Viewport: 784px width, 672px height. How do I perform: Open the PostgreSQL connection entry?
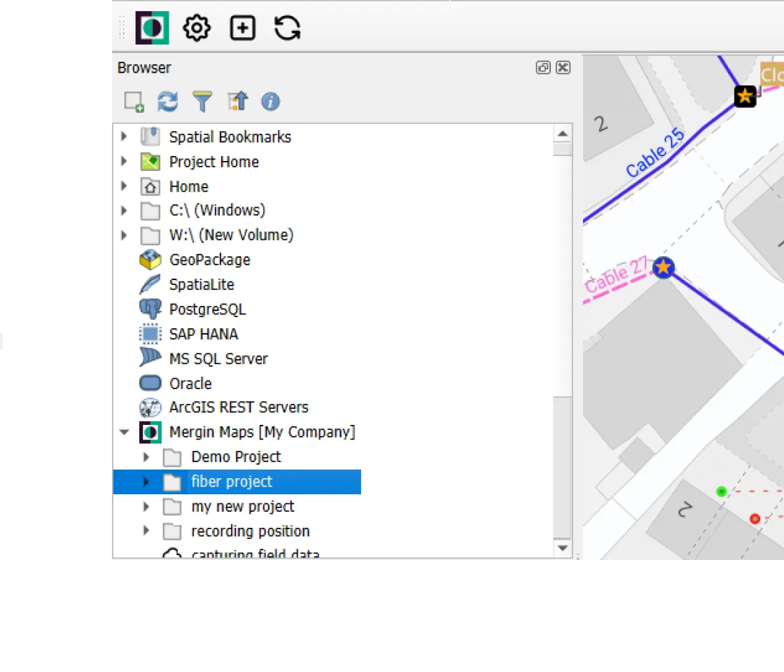207,309
